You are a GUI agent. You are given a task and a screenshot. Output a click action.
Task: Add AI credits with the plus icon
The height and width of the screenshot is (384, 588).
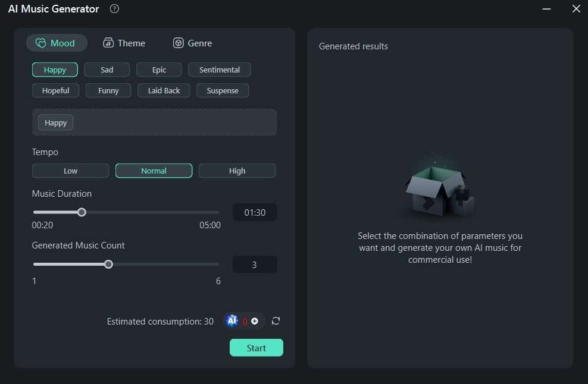click(x=255, y=321)
